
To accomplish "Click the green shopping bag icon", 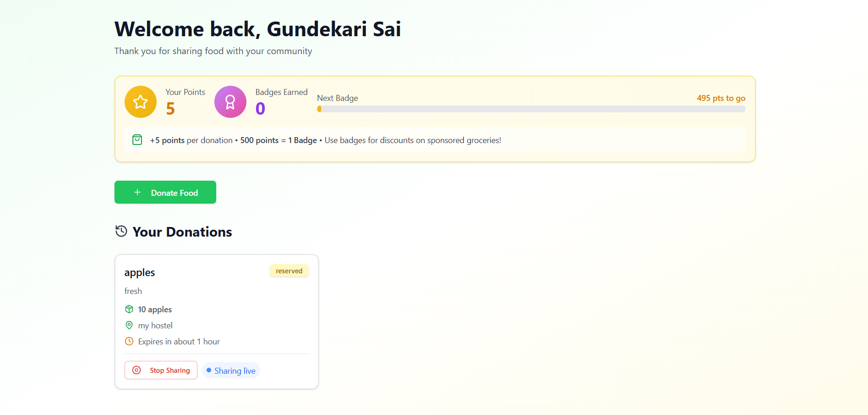I will pos(137,140).
